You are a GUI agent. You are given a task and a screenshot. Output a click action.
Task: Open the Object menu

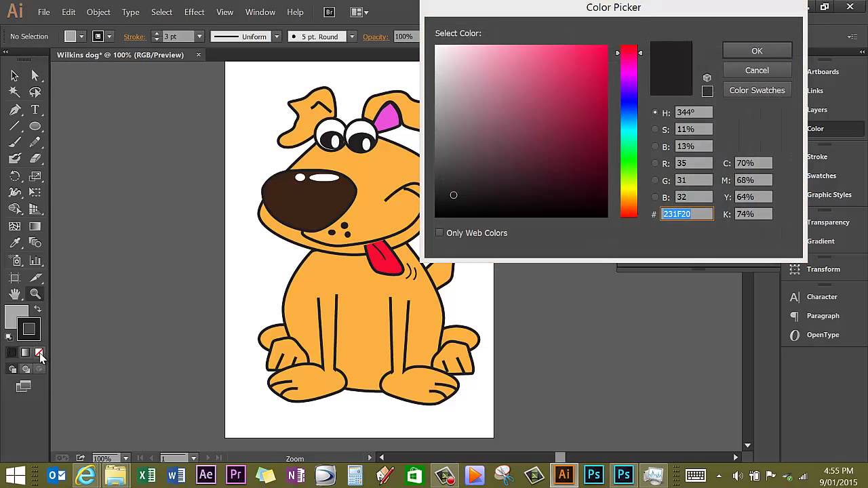(x=98, y=12)
